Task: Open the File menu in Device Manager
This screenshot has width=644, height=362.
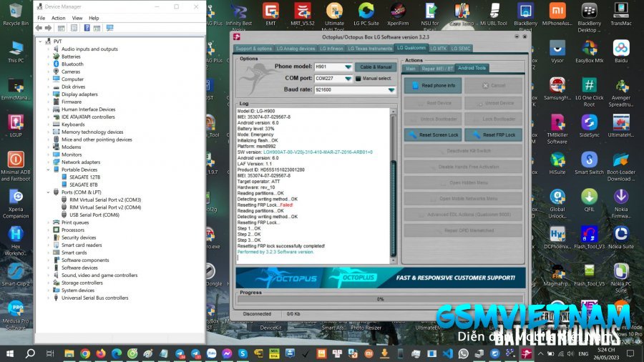Action: coord(42,18)
